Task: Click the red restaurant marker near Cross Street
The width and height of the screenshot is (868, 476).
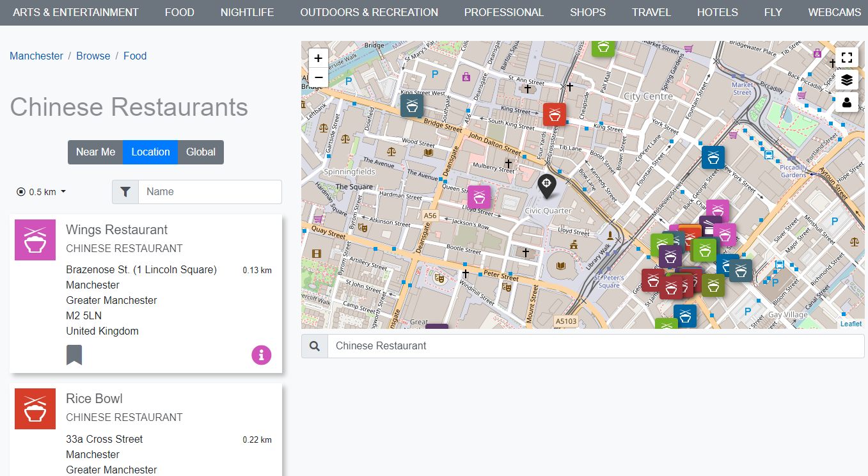Action: pos(555,115)
